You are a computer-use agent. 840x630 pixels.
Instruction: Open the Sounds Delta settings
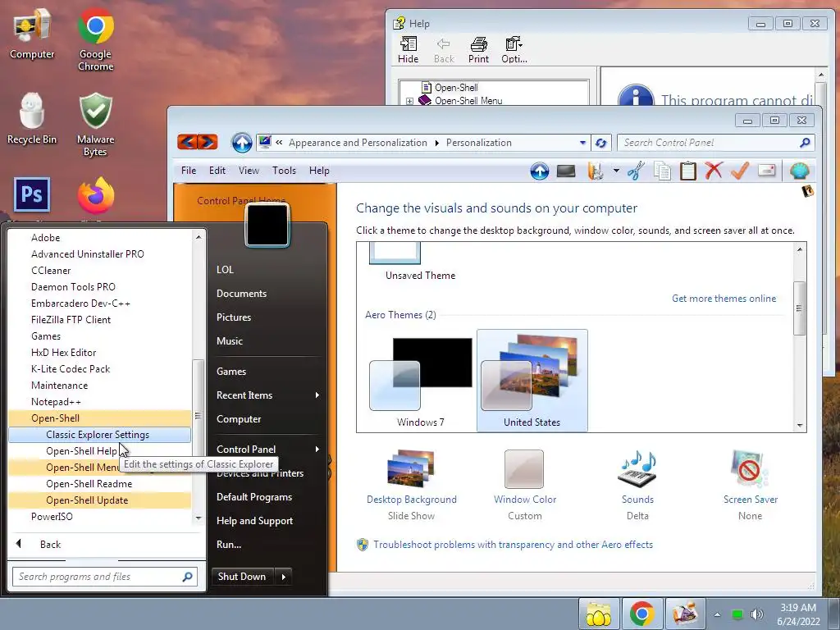pyautogui.click(x=637, y=486)
